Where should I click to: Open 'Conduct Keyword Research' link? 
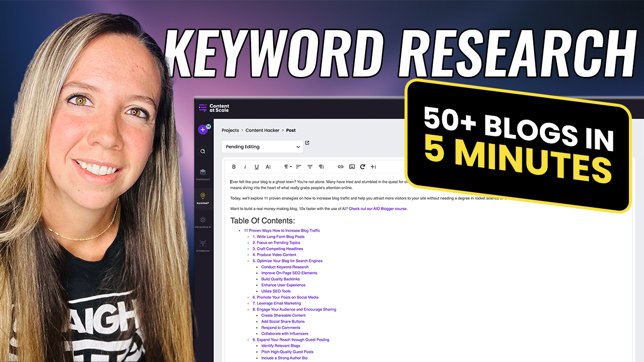click(x=285, y=267)
